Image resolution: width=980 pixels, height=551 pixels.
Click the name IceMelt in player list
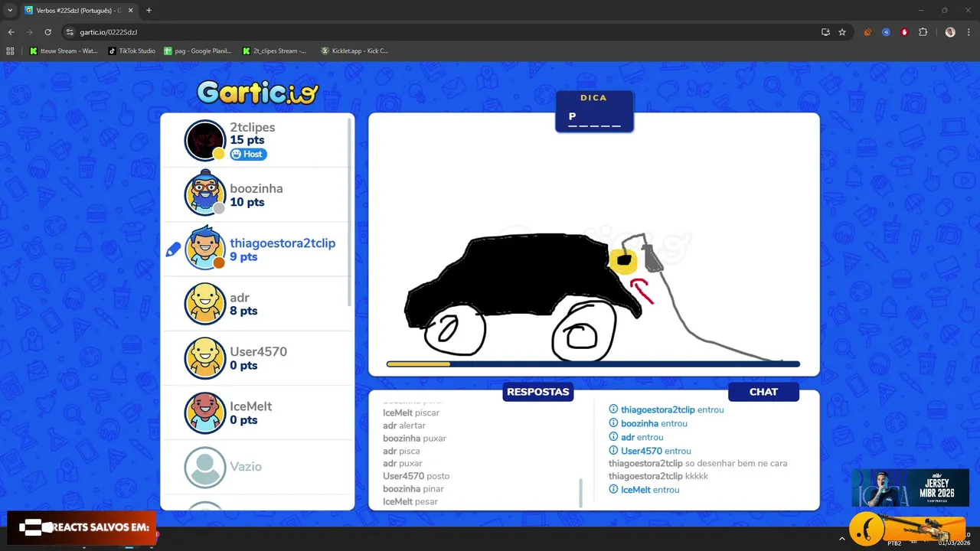tap(250, 406)
